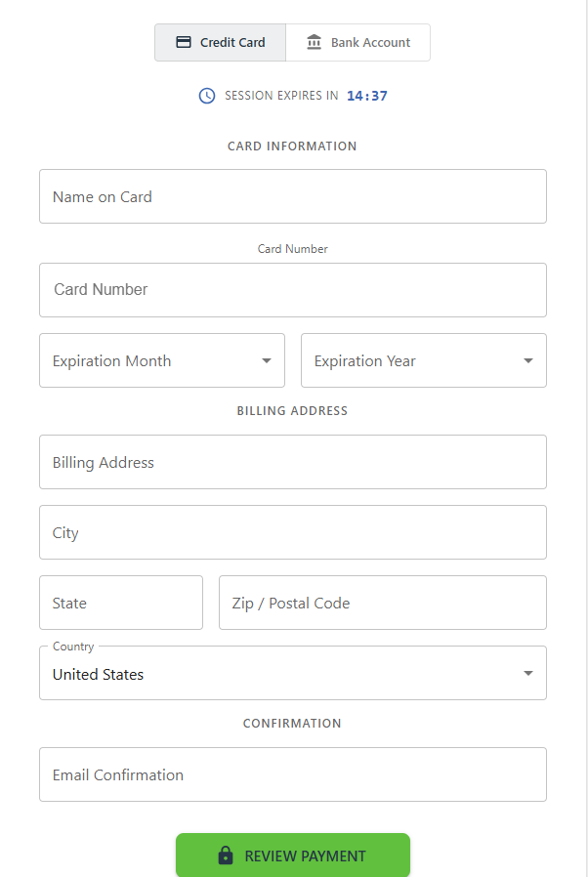Switch to the Bank Account tab
Screen dimensions: 588x877
pyautogui.click(x=358, y=43)
